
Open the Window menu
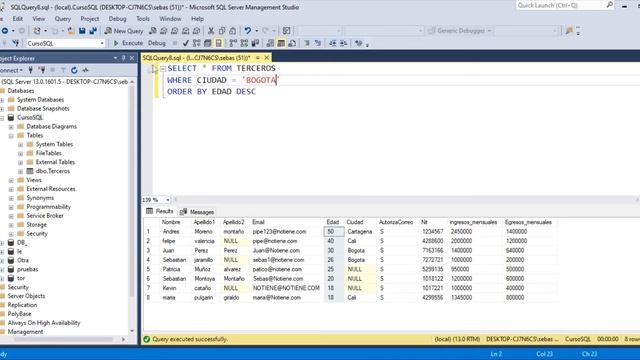click(x=170, y=19)
